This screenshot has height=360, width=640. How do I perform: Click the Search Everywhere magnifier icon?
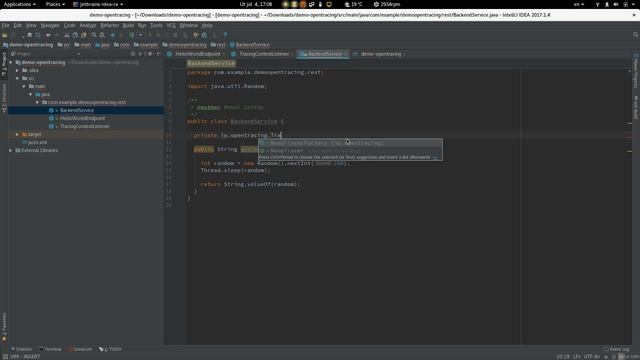pyautogui.click(x=636, y=35)
